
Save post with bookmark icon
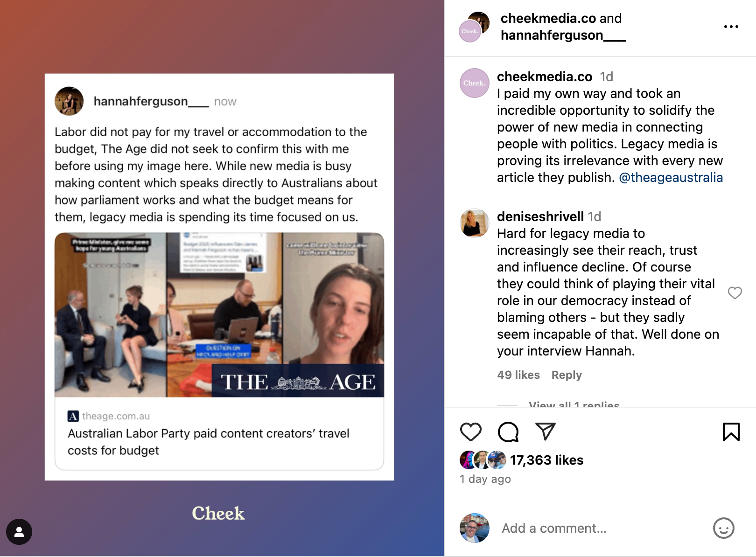[731, 432]
